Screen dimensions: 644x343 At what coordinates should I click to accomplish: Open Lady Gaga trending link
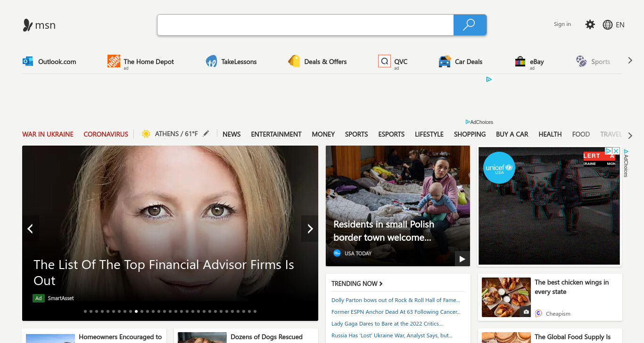tap(387, 324)
